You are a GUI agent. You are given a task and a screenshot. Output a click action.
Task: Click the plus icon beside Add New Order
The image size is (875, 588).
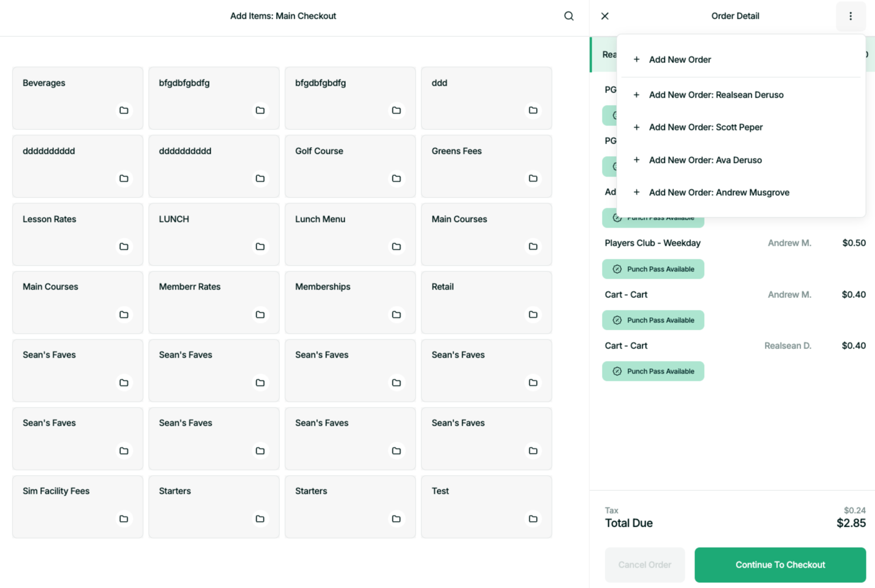[637, 60]
